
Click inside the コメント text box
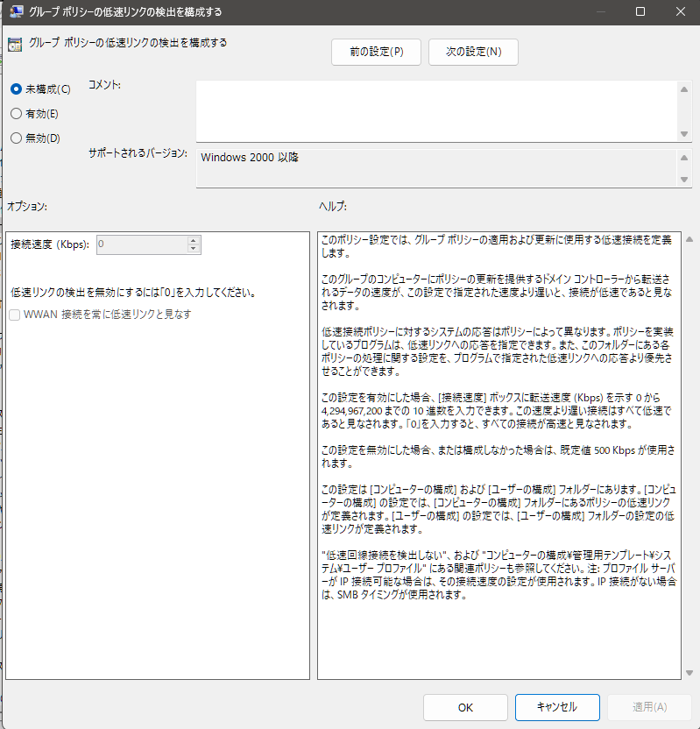click(435, 110)
